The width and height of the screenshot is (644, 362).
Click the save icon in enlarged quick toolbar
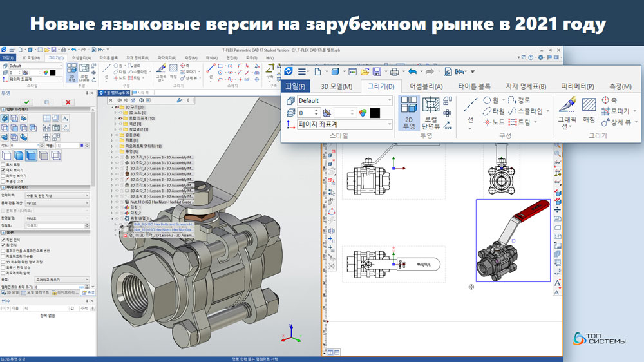click(x=377, y=71)
